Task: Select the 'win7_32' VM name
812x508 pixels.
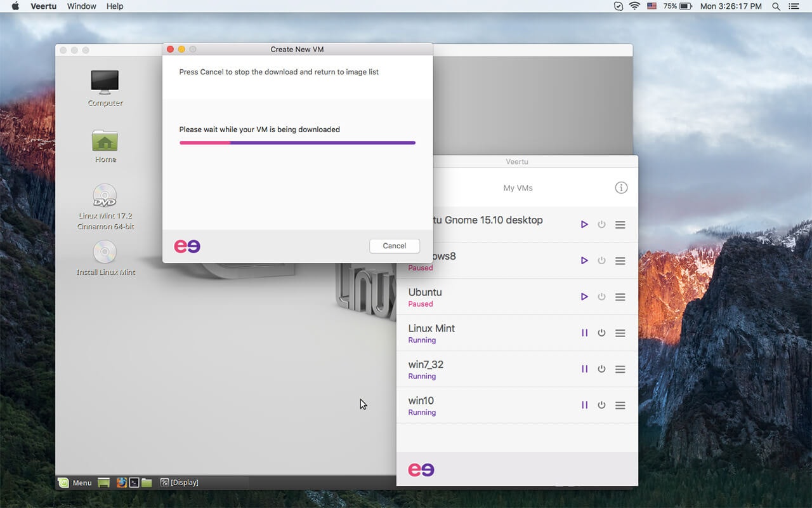Action: (x=426, y=364)
